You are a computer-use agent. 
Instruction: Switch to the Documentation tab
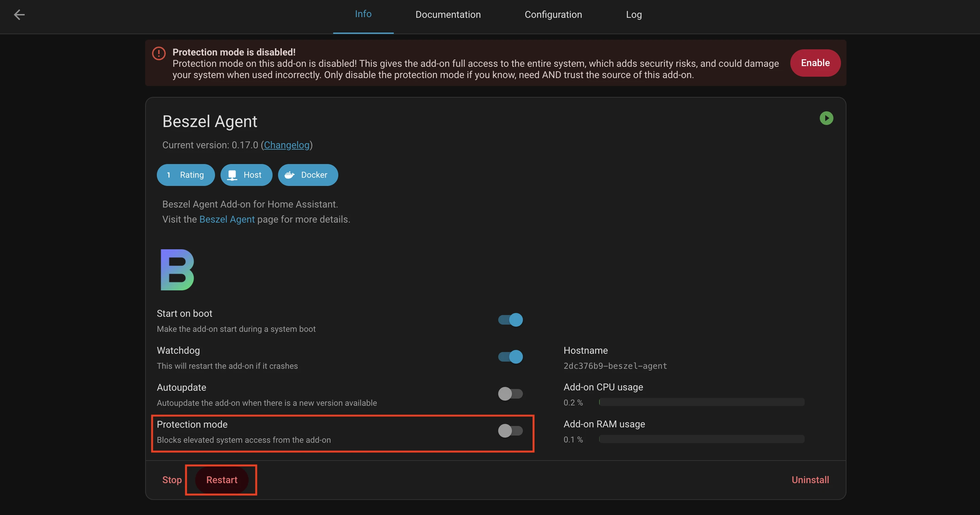[x=448, y=14]
